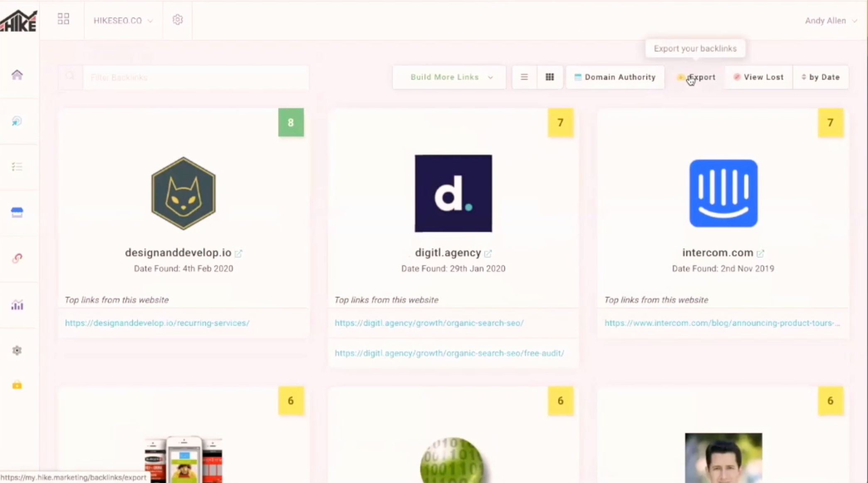Screen dimensions: 868x483
Task: Click "Date Found: 2nd Nov 2019" text
Action: [x=723, y=269]
